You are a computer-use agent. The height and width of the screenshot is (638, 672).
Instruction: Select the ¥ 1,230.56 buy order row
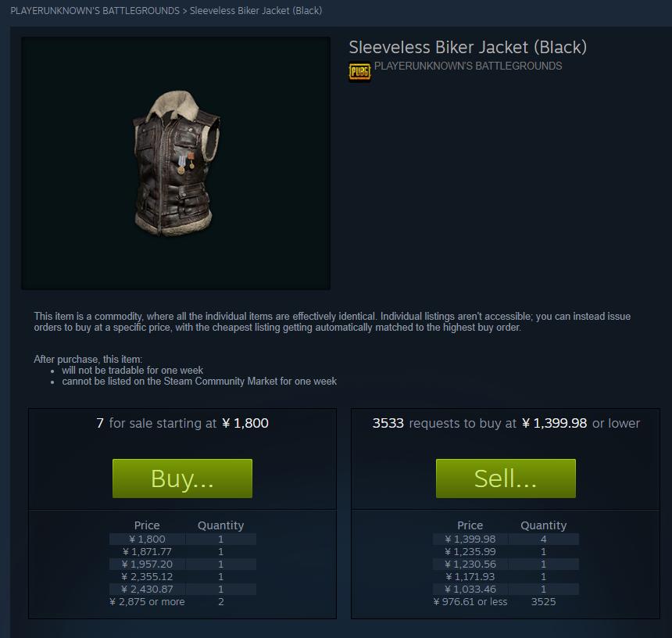coord(506,564)
